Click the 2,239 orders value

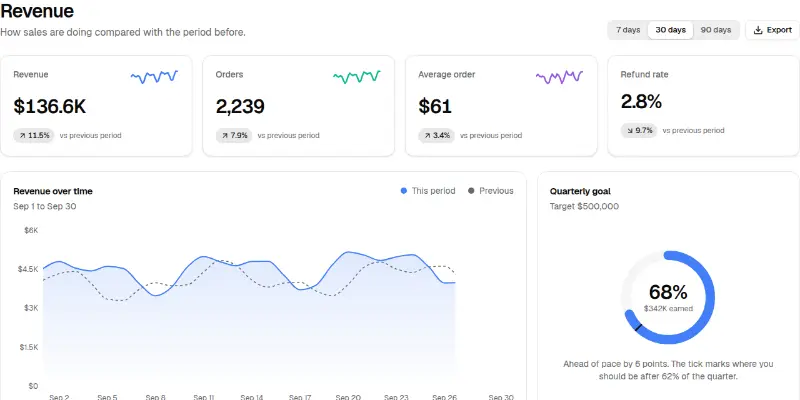tap(240, 107)
